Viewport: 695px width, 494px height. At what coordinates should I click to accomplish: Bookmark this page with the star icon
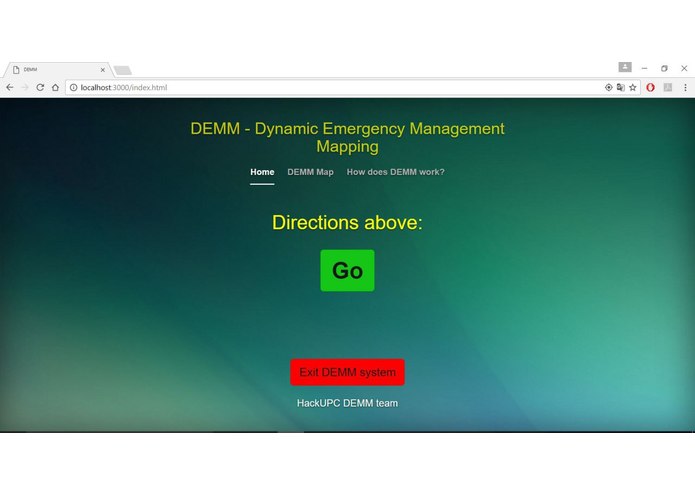pyautogui.click(x=633, y=87)
